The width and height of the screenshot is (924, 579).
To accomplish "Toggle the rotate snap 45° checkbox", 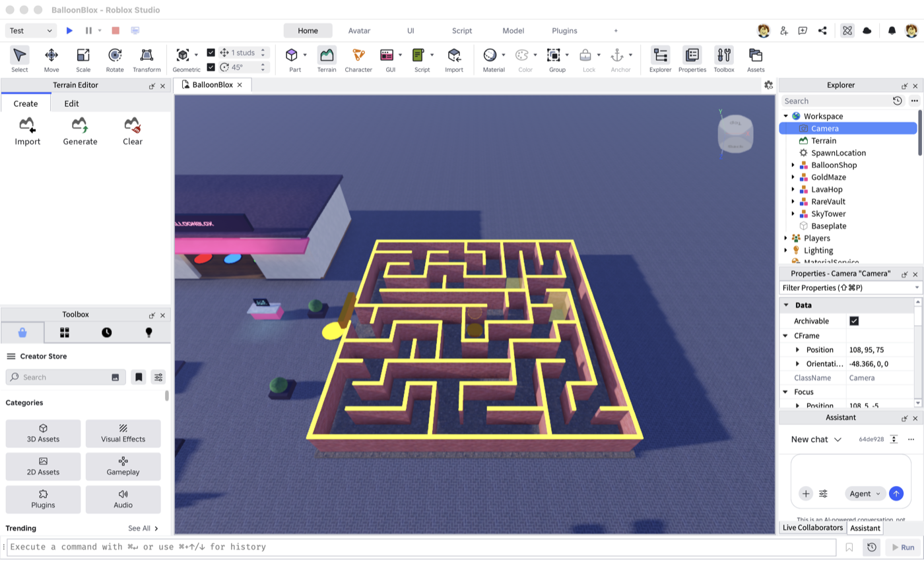I will click(211, 67).
